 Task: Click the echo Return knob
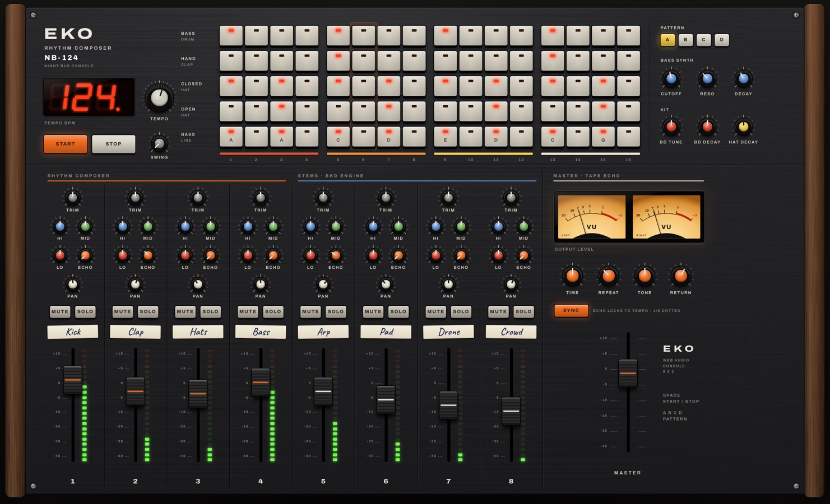coord(680,276)
